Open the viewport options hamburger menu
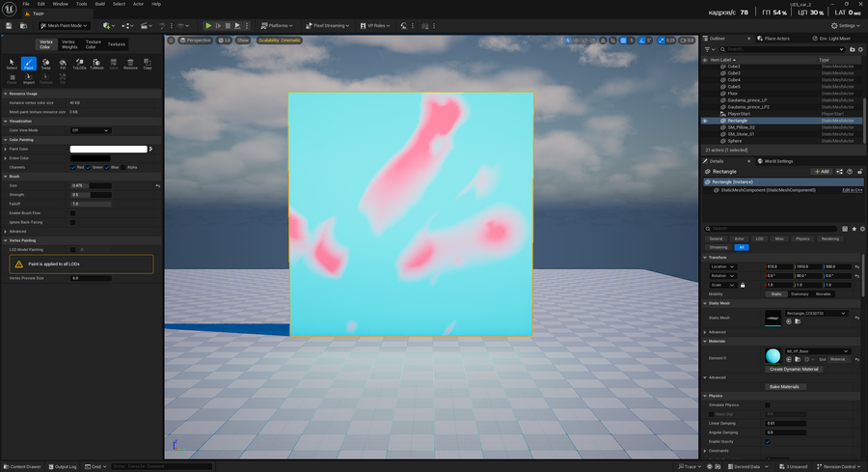This screenshot has height=472, width=868. (x=171, y=41)
